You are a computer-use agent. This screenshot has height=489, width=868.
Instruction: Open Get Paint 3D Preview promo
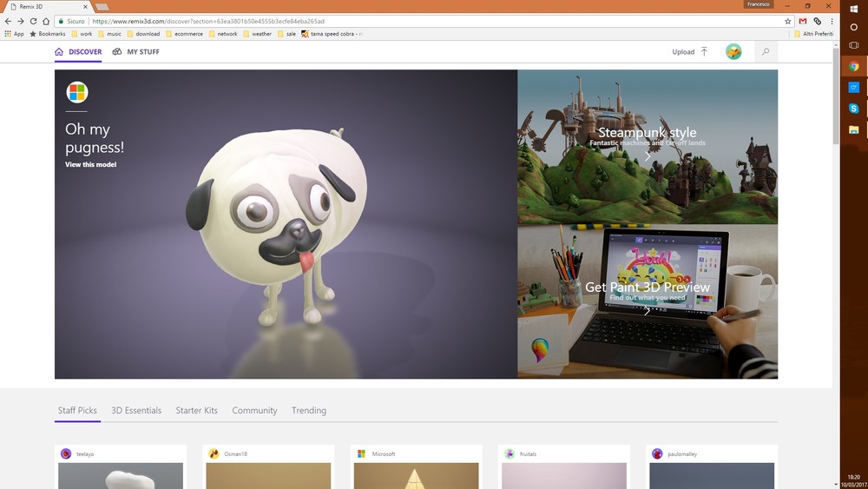648,301
